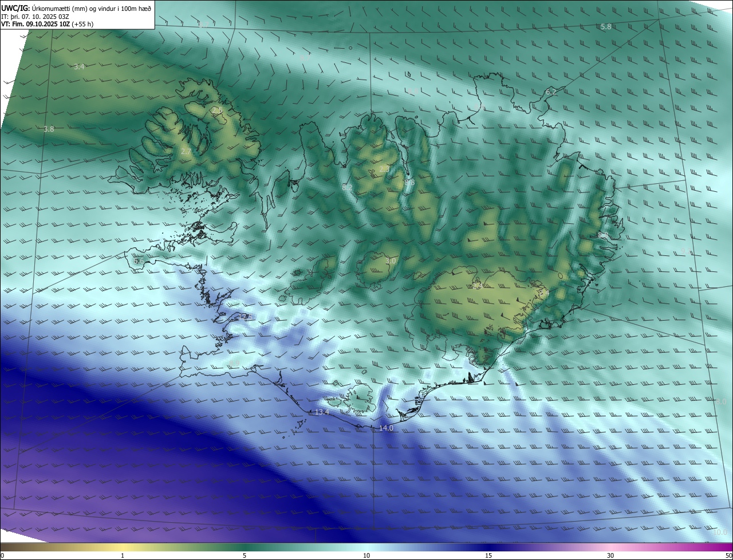Click the "2.7" value in Westfjords
The height and width of the screenshot is (560, 733).
click(x=186, y=152)
